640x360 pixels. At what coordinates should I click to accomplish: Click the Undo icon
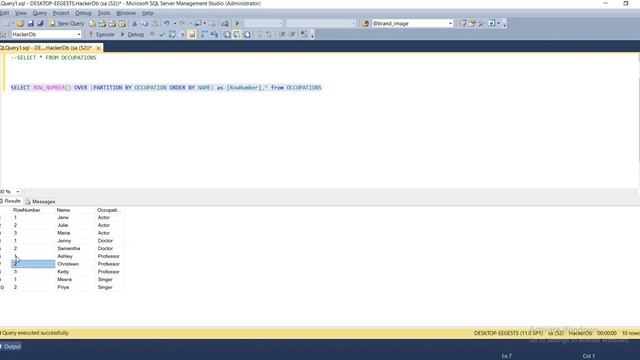pos(167,23)
